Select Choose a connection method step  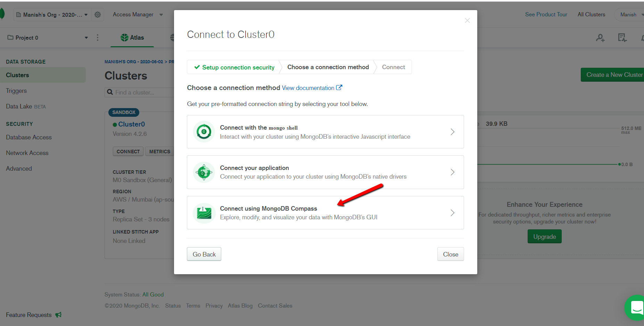(x=328, y=67)
